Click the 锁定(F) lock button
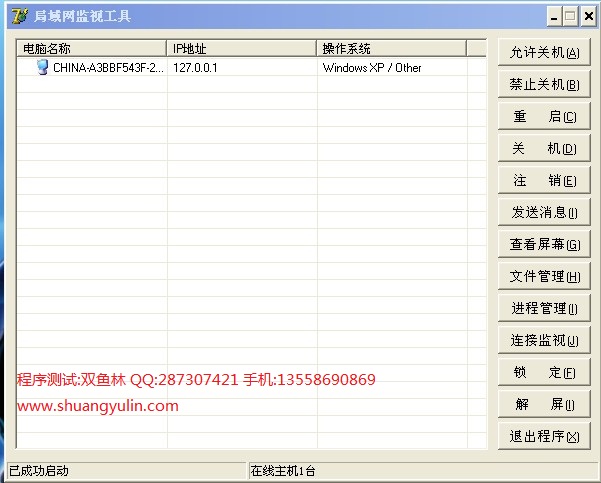The width and height of the screenshot is (601, 483). (x=544, y=372)
